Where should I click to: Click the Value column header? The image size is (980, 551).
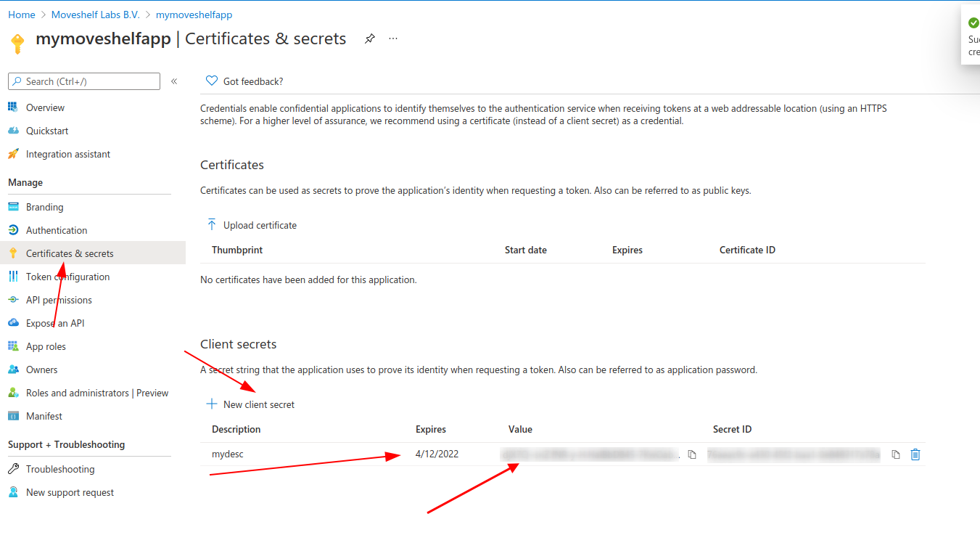[520, 429]
